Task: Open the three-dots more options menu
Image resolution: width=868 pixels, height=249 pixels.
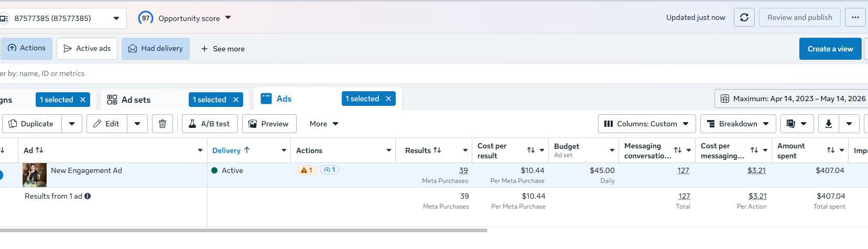Action: tap(855, 17)
